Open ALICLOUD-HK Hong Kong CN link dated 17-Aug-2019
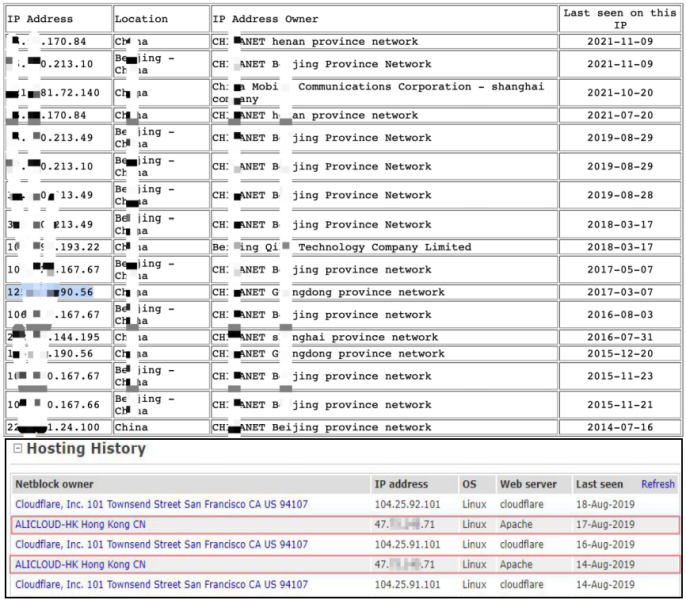 (80, 524)
